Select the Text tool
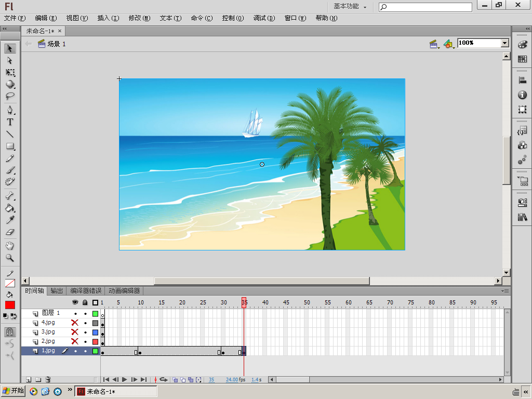Screen dimensions: 532x399 (10, 122)
